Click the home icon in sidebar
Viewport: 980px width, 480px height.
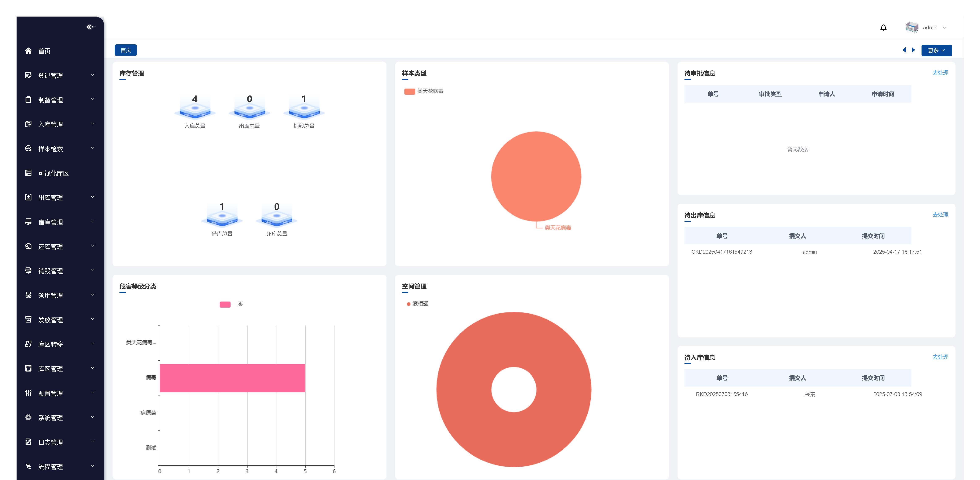point(28,51)
